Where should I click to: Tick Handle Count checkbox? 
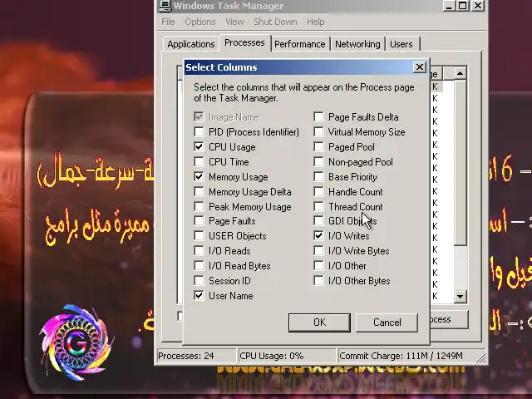click(x=318, y=191)
